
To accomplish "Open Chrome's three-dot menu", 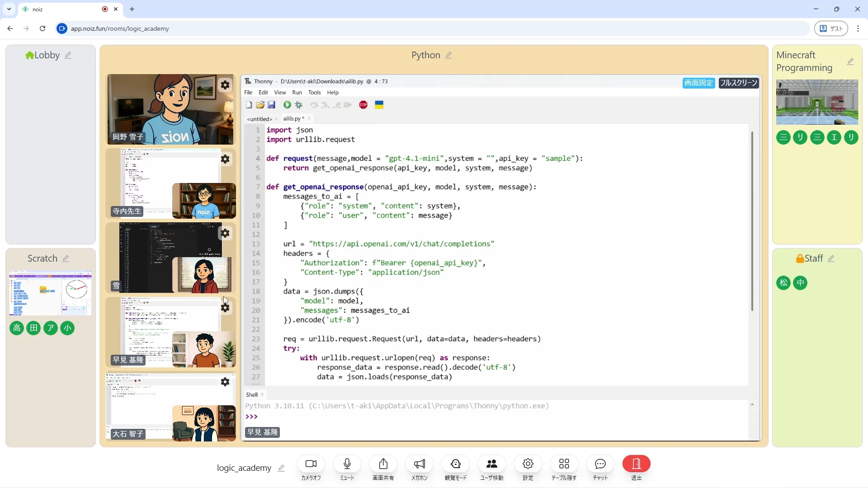I will [x=858, y=28].
